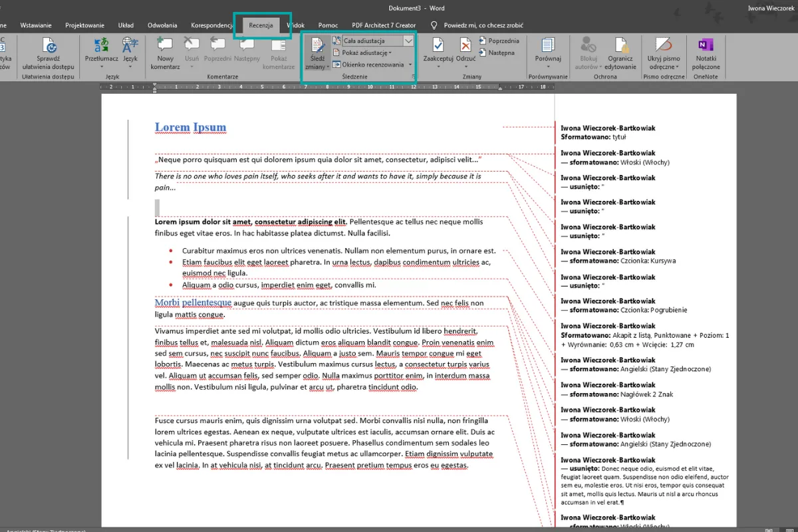Click Zaakceptuj to accept the change
This screenshot has width=798, height=532.
click(x=438, y=45)
